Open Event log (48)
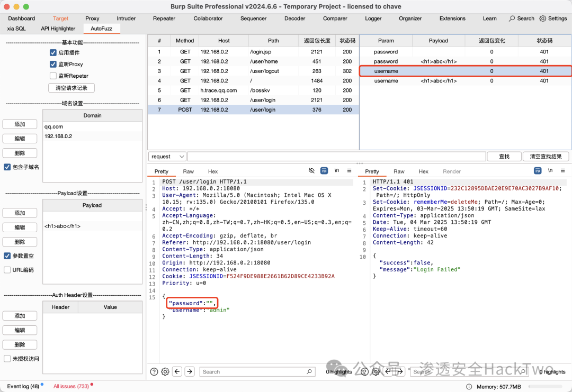Image resolution: width=572 pixels, height=392 pixels. pyautogui.click(x=23, y=386)
